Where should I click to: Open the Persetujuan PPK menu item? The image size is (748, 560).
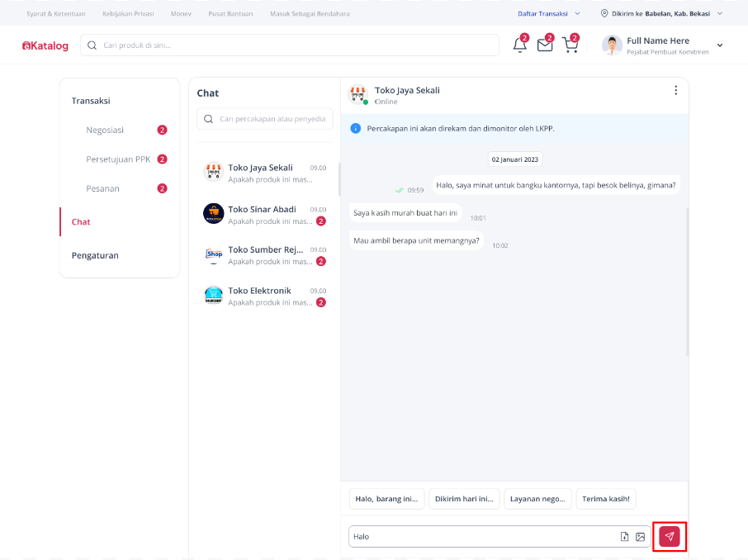(x=120, y=159)
